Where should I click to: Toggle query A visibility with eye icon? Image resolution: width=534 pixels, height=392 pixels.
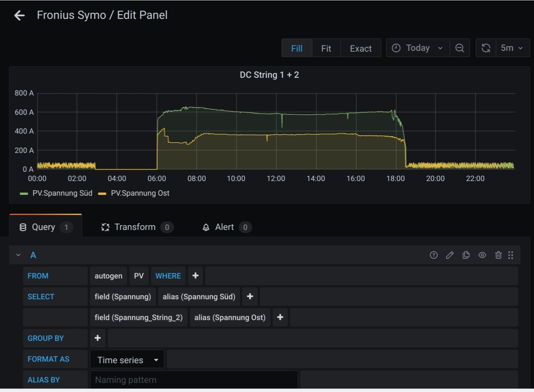pos(482,255)
